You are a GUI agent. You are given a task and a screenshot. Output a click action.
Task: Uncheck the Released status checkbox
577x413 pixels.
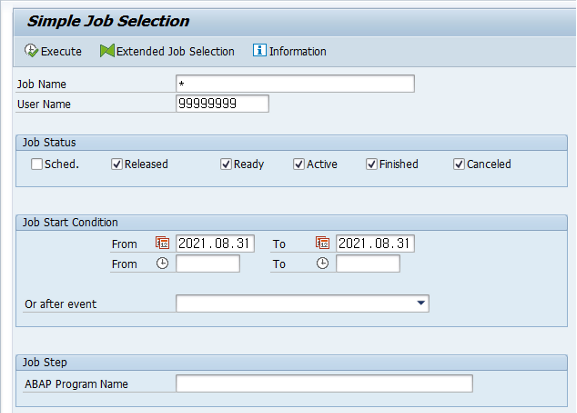click(117, 164)
